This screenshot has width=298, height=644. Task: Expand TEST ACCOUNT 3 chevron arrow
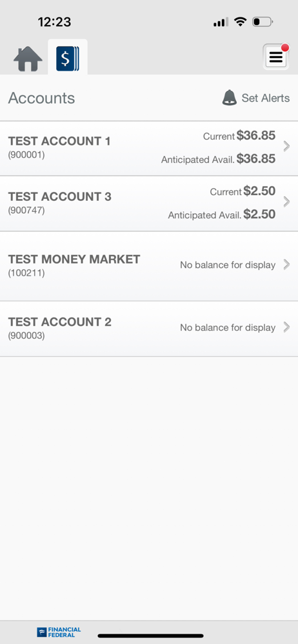[x=287, y=202]
